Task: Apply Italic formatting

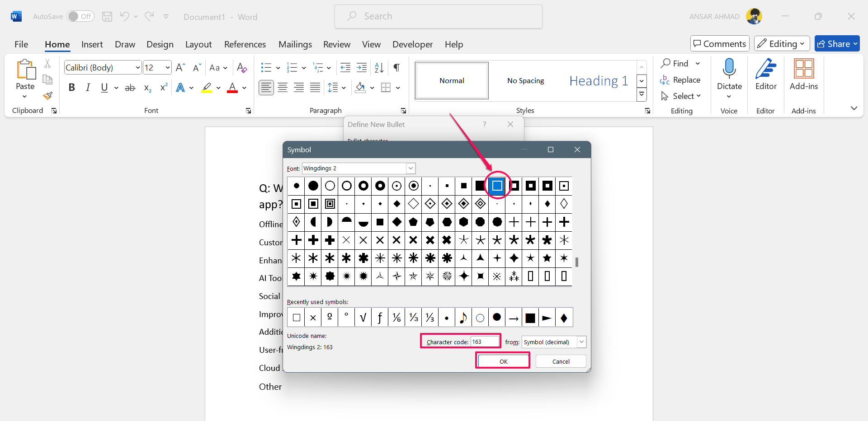Action: (x=88, y=88)
